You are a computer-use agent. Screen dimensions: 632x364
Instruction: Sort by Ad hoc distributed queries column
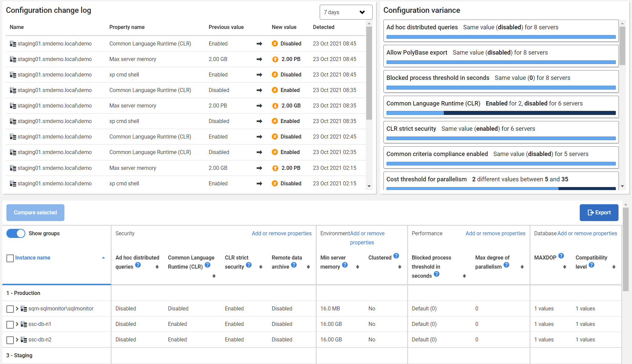157,267
